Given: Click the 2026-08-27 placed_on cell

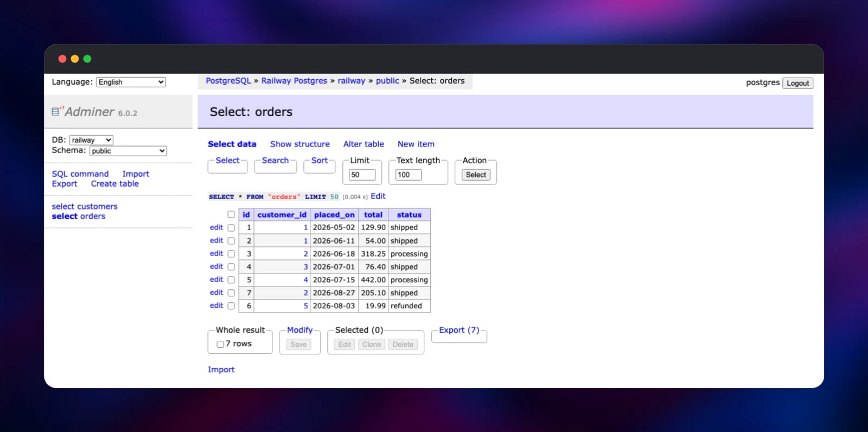Looking at the screenshot, I should [x=334, y=293].
